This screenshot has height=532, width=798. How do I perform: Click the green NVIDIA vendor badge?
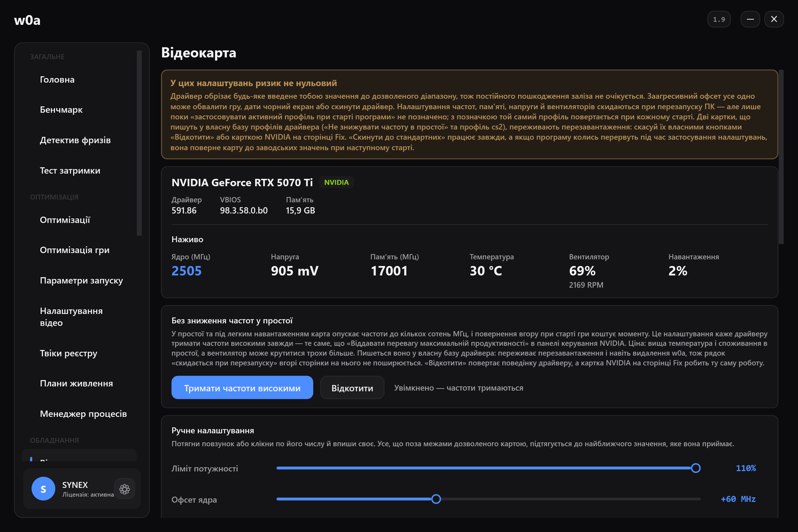[336, 182]
